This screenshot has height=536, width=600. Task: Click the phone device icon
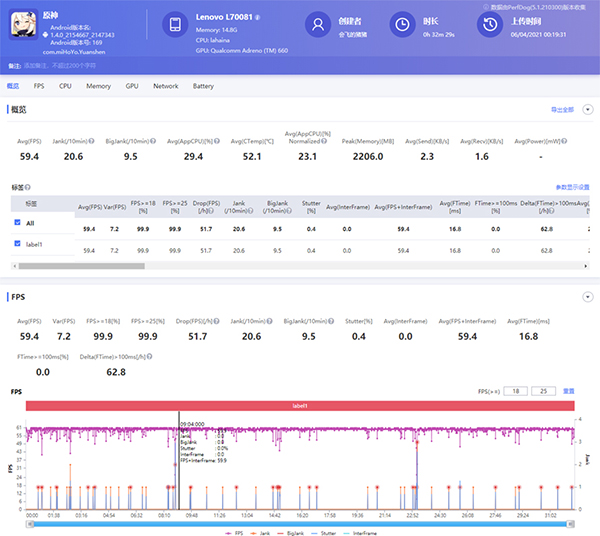pyautogui.click(x=174, y=26)
